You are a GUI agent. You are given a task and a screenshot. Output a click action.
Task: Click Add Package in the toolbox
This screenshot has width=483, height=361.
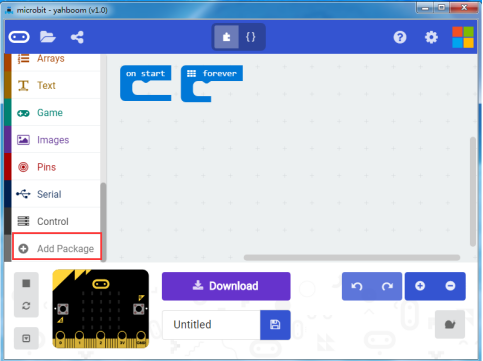click(x=57, y=247)
